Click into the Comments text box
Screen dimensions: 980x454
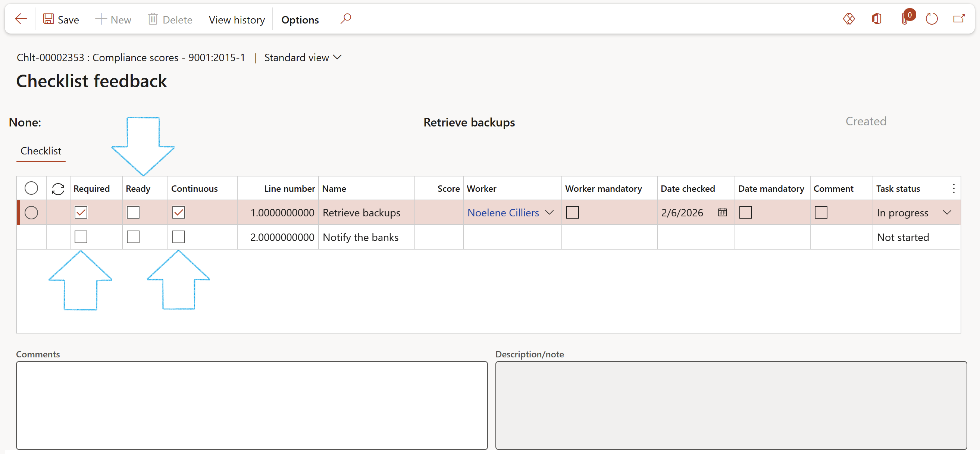click(x=251, y=405)
